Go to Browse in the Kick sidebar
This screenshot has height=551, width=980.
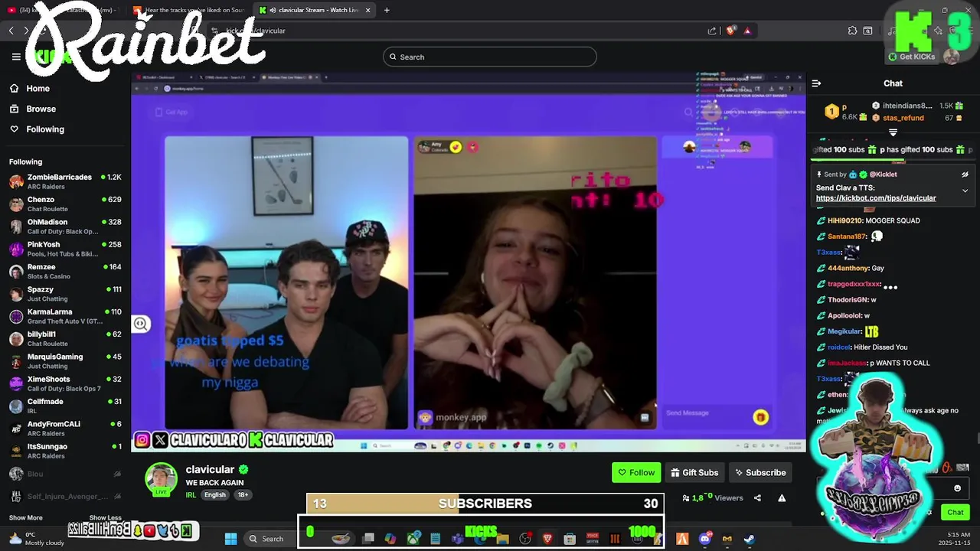coord(41,109)
